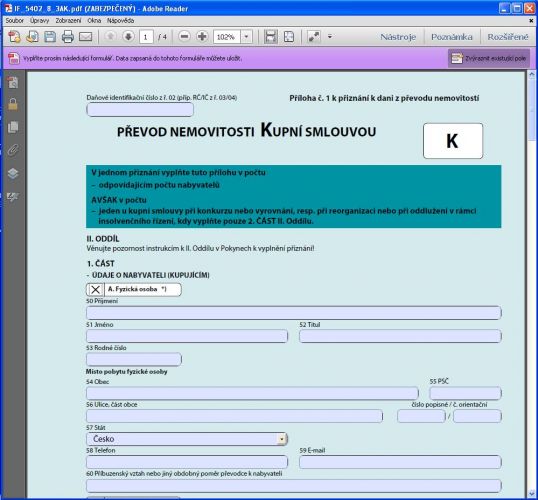
Task: Show the security lock panel
Action: (x=13, y=104)
